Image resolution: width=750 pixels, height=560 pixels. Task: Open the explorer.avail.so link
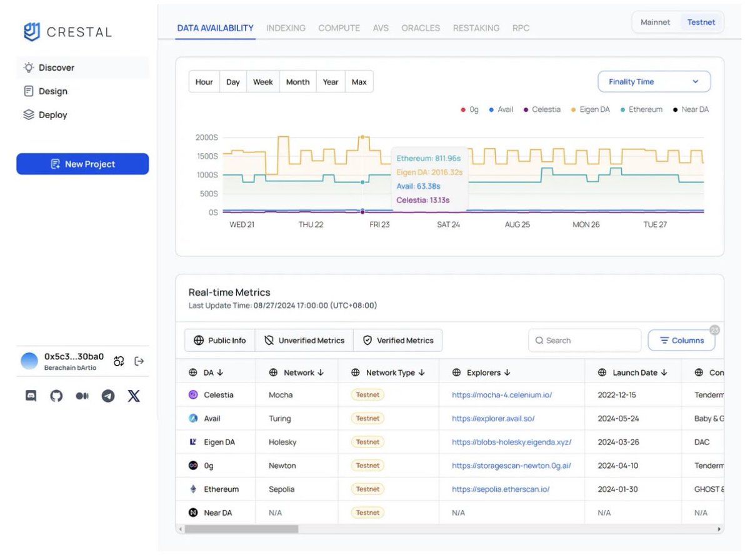pos(493,419)
